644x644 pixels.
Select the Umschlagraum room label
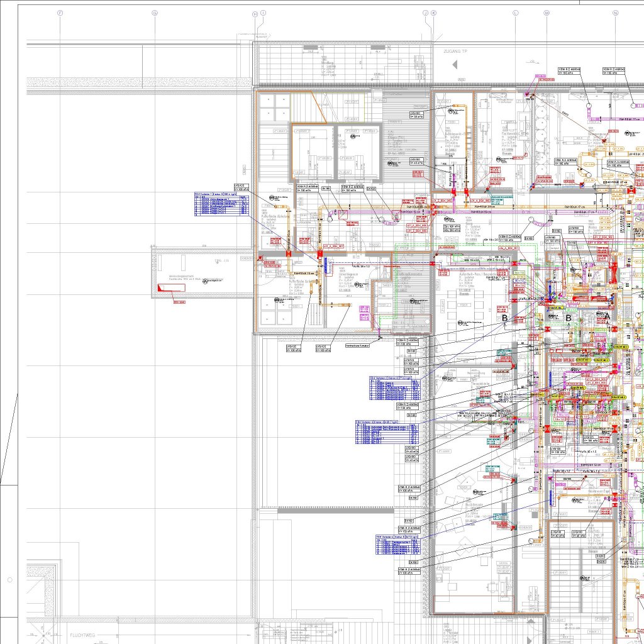[348, 274]
